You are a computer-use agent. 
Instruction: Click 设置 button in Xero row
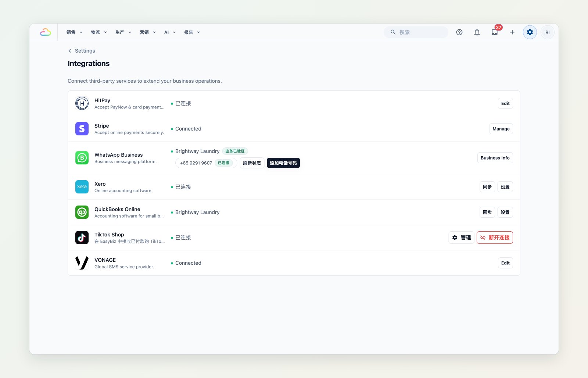click(505, 187)
